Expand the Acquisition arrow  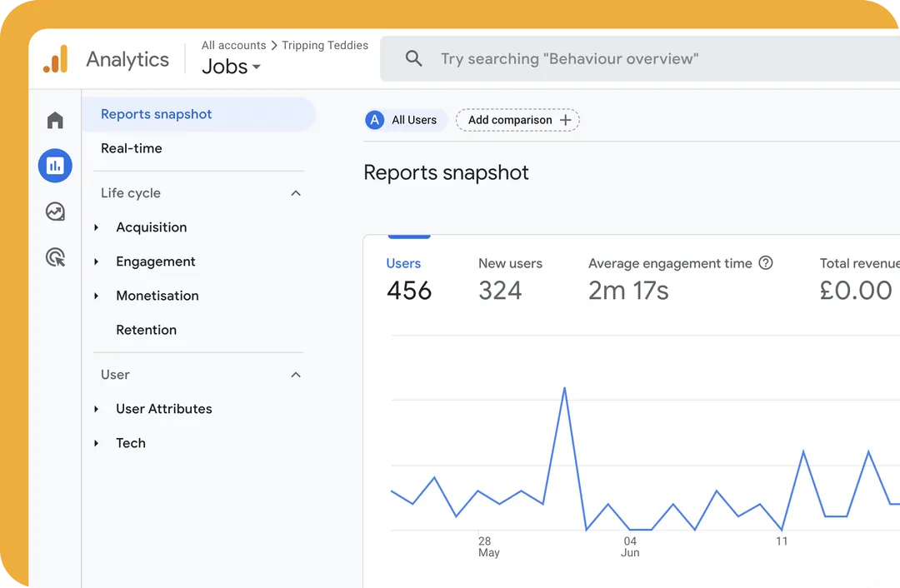pos(97,227)
